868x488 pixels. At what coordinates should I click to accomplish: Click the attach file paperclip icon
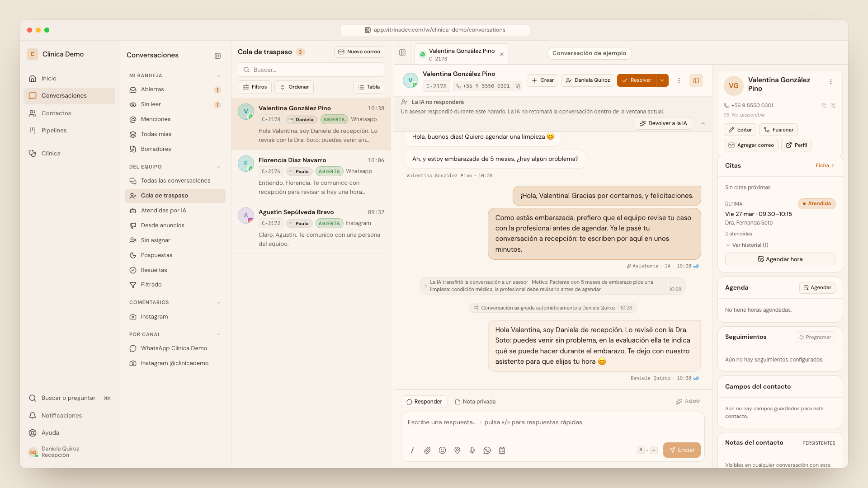tap(427, 450)
